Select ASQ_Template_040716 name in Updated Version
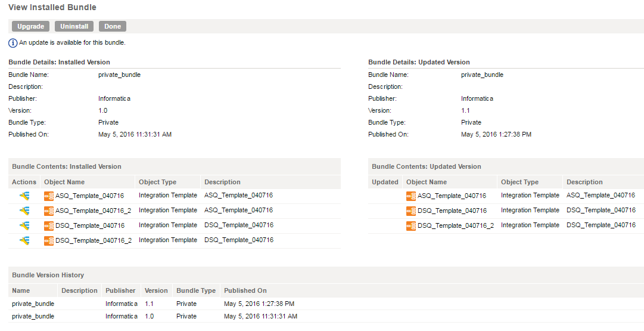644x331 pixels. pos(452,196)
